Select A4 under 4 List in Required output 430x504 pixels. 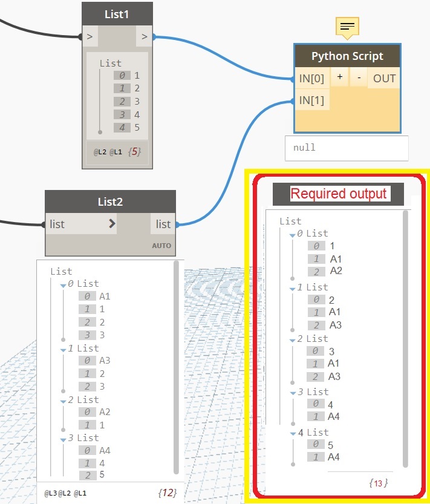click(x=334, y=457)
